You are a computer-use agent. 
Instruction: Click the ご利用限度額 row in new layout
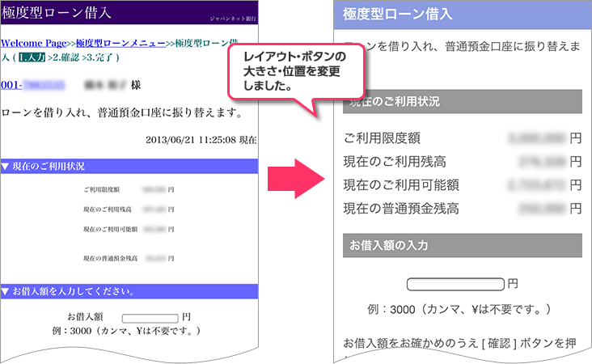tap(461, 138)
